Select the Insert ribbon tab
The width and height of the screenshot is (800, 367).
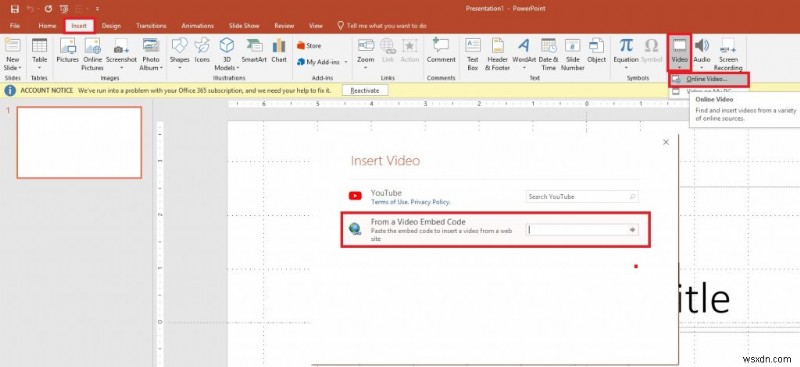coord(79,26)
